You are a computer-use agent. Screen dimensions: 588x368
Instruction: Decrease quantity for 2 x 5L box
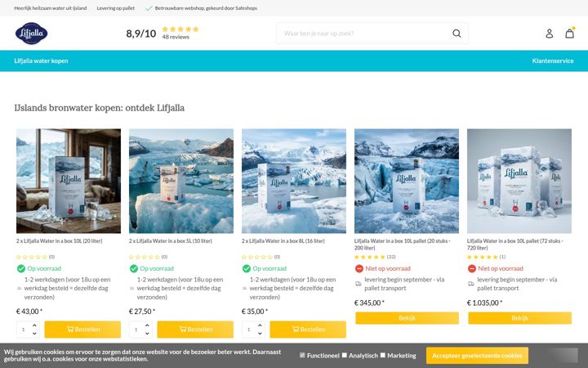coord(147,334)
